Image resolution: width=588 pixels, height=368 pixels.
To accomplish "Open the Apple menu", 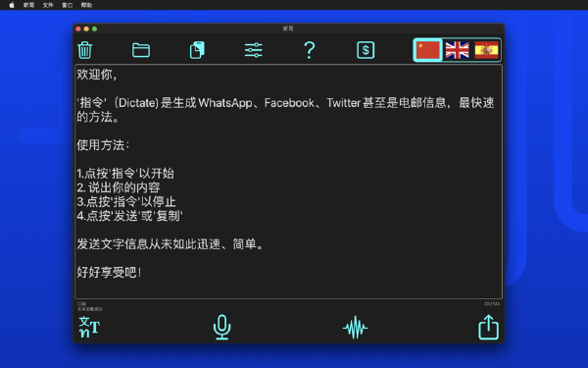I will pos(12,5).
